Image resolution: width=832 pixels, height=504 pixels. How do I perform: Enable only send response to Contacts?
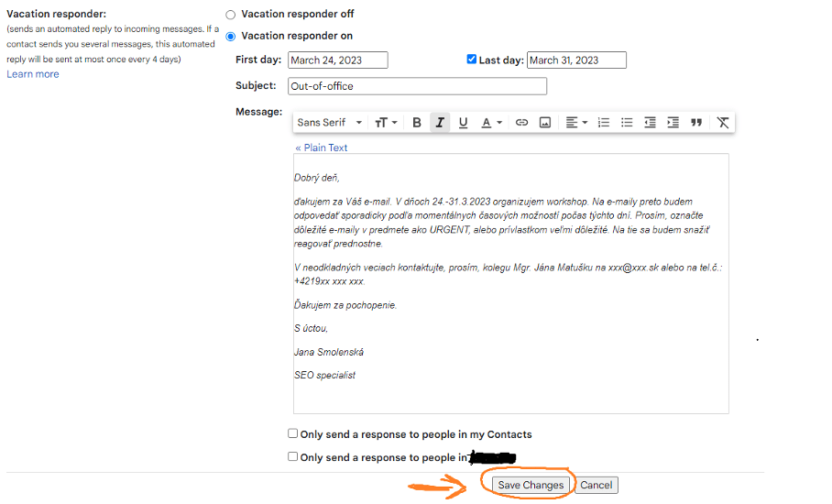pyautogui.click(x=293, y=434)
